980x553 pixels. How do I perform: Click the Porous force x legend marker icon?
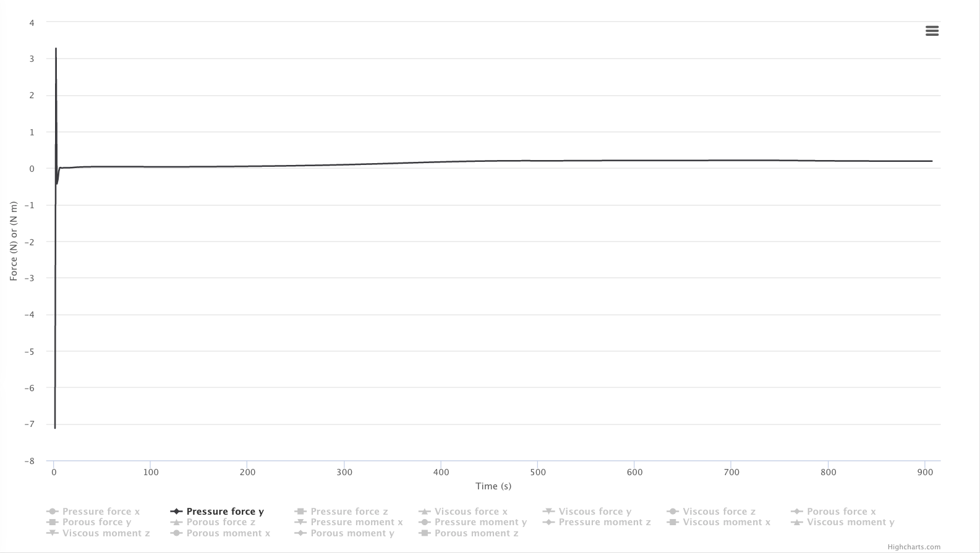tap(796, 512)
